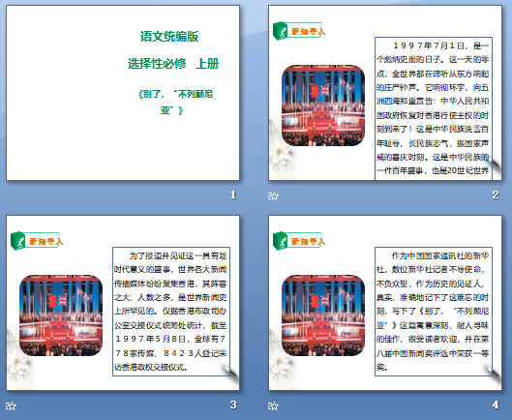Click green badge icon on slide 4 header
512x420 pixels.
pos(280,241)
